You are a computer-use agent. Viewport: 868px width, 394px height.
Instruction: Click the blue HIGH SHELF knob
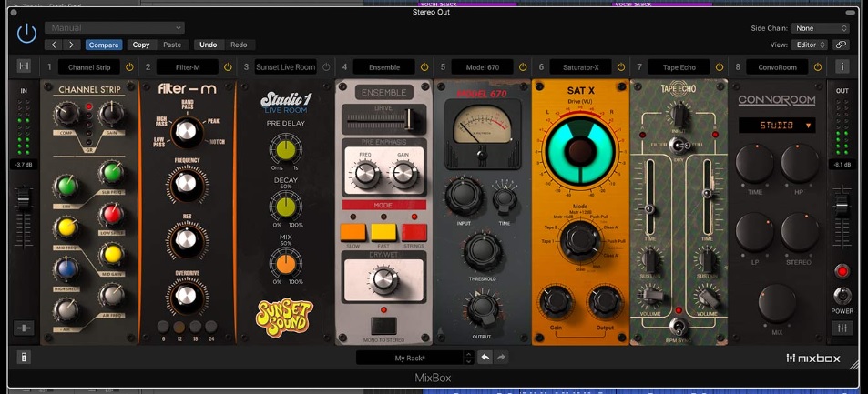[66, 269]
